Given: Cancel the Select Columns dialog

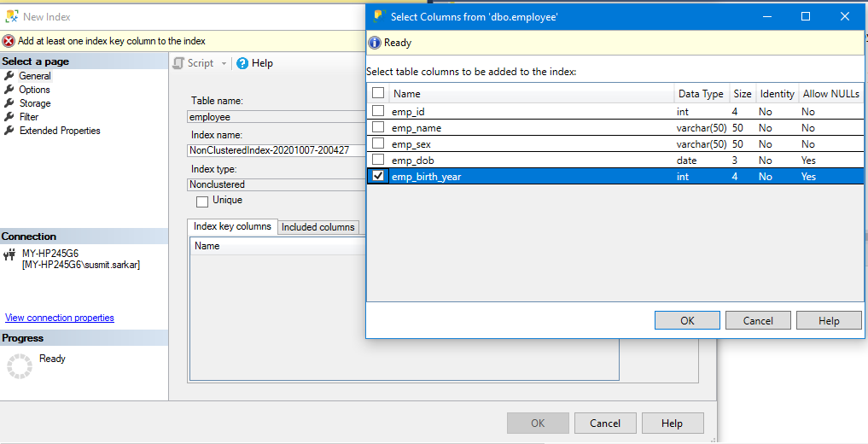Looking at the screenshot, I should coord(758,321).
